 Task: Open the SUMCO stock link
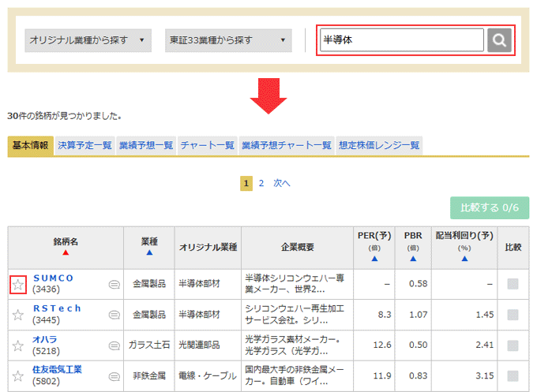pos(53,278)
